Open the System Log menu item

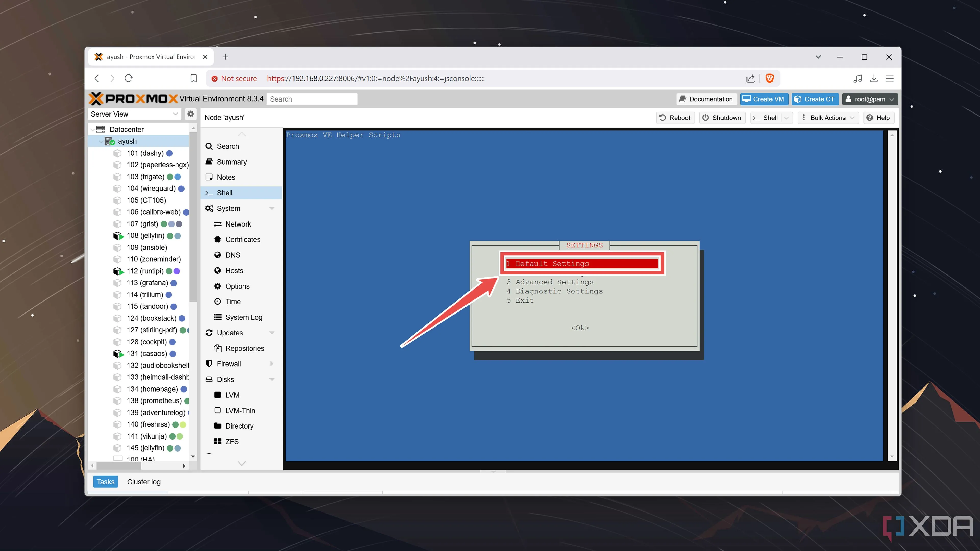coord(241,317)
